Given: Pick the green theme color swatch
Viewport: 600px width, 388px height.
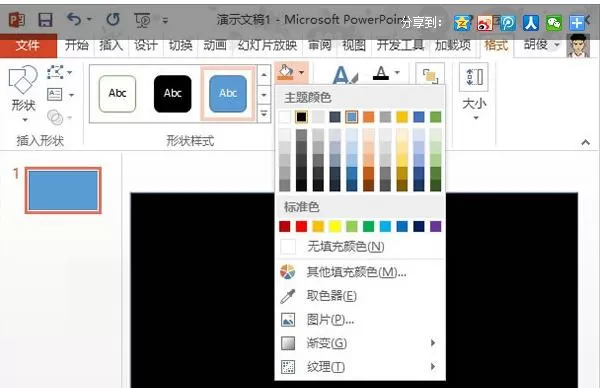Looking at the screenshot, I should click(x=435, y=117).
